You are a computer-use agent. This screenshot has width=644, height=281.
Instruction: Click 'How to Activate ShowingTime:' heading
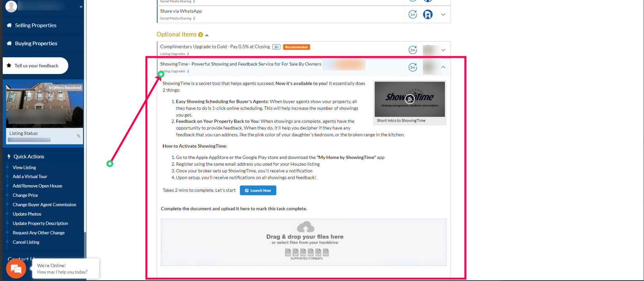195,146
